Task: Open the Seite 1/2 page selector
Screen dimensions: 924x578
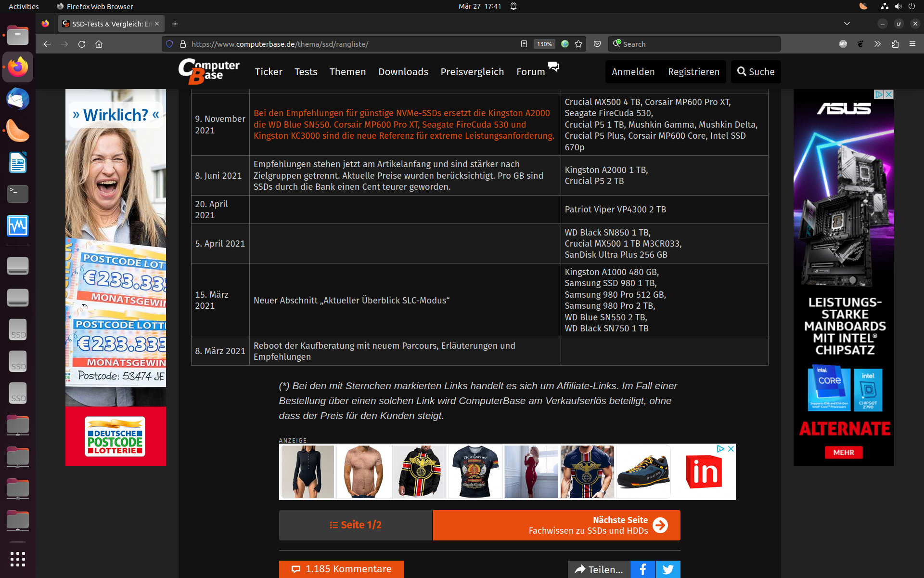Action: (x=355, y=525)
